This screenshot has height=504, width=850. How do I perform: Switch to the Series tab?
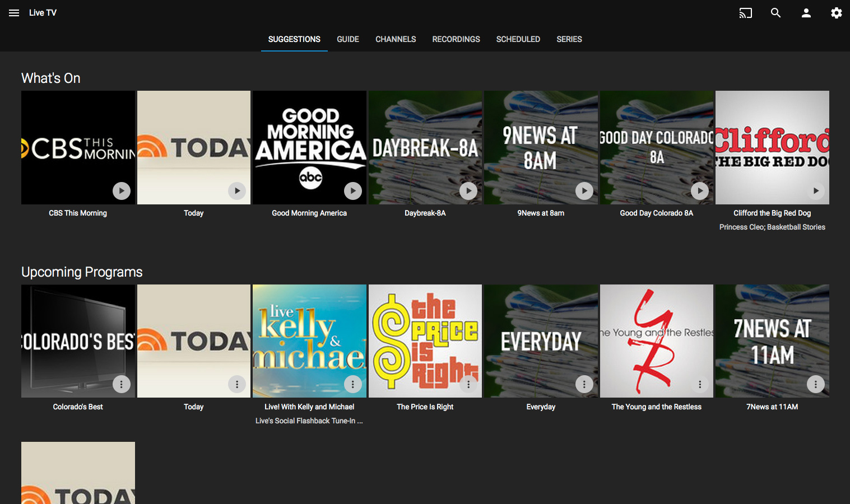coord(569,39)
